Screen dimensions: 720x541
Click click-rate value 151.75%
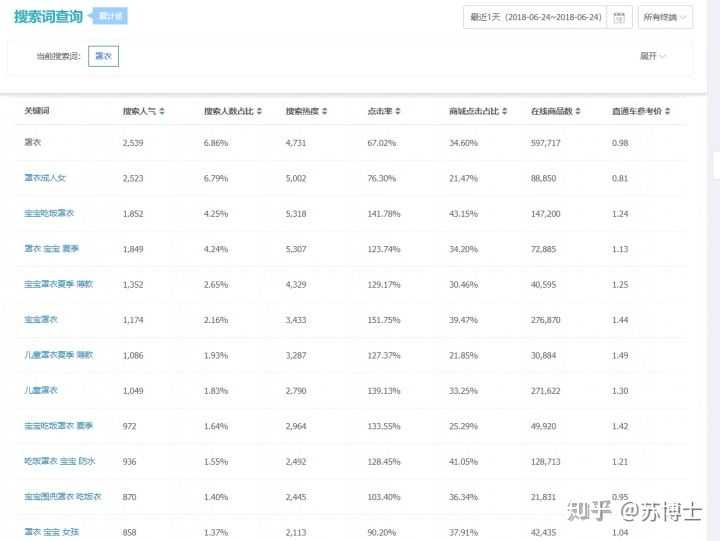(384, 320)
